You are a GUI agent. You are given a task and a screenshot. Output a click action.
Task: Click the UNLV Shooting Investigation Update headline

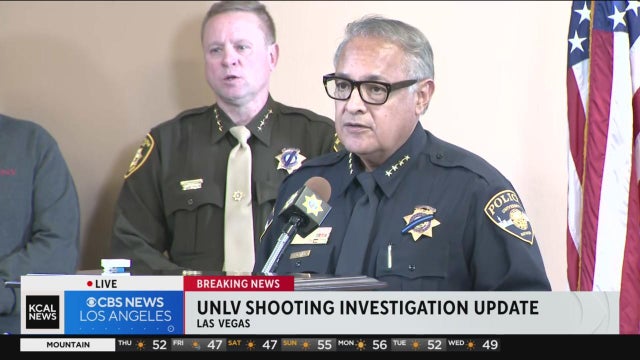pos(367,307)
